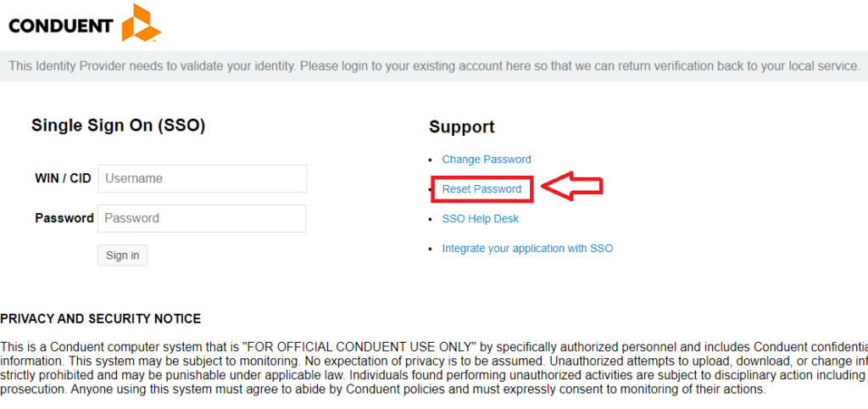
Task: Click the CONDUENT wordmark text
Action: coord(61,26)
